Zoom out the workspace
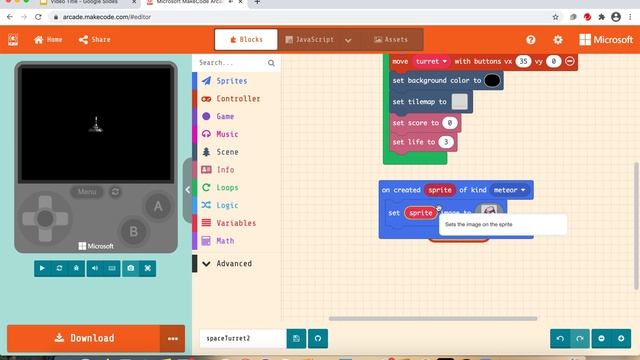This screenshot has width=640, height=360. (x=602, y=338)
